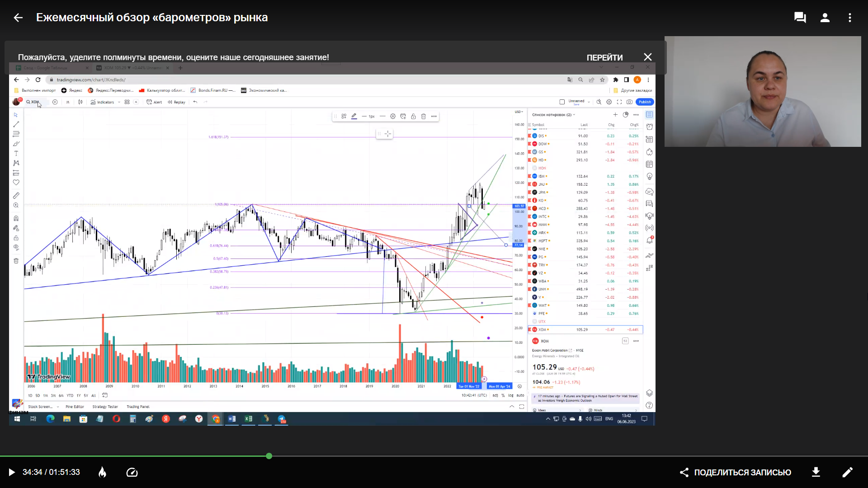Add symbol to watchlist with plus icon
The height and width of the screenshot is (488, 868).
tap(615, 115)
